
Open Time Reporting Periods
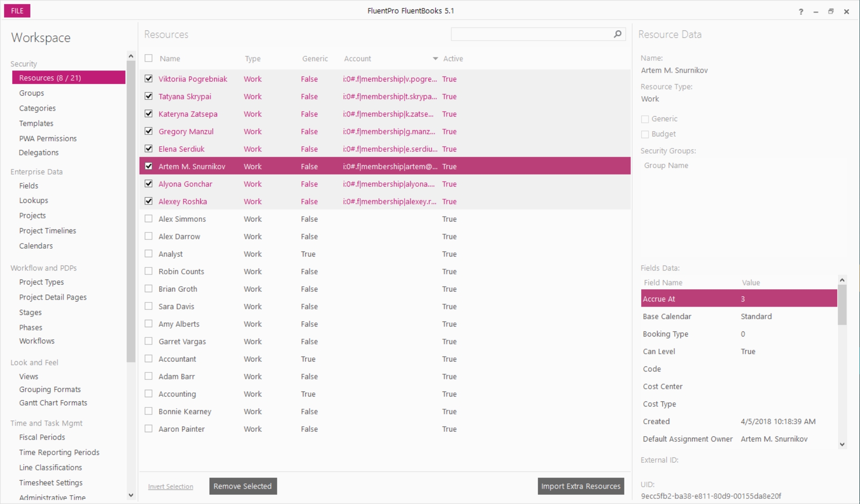click(59, 452)
